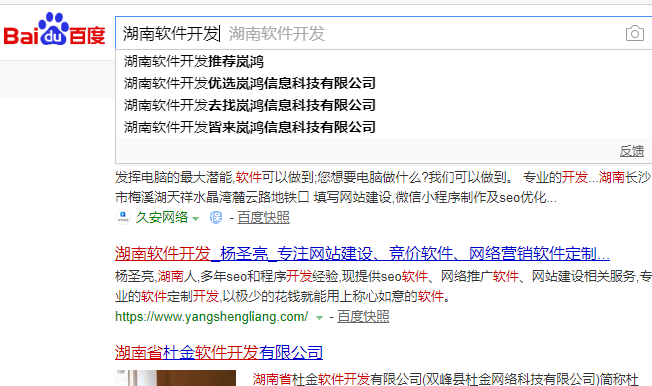Click the 保 guarantee badge icon
This screenshot has height=386, width=652.
[x=216, y=217]
